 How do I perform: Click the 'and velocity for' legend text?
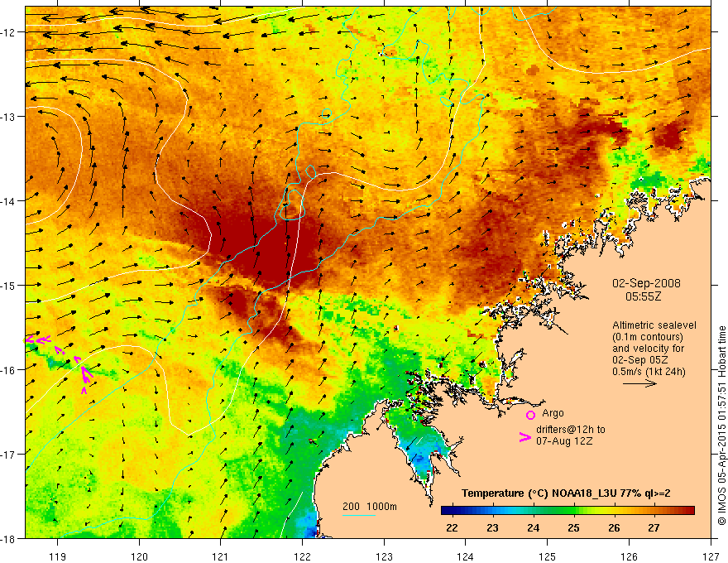(648, 349)
